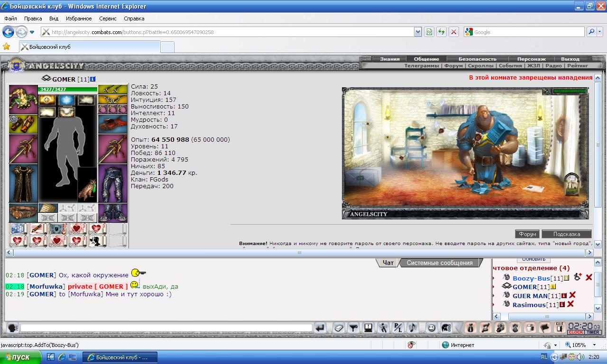Click the jester hat equipment slot
Image resolution: width=607 pixels, height=364 pixels.
[23, 99]
